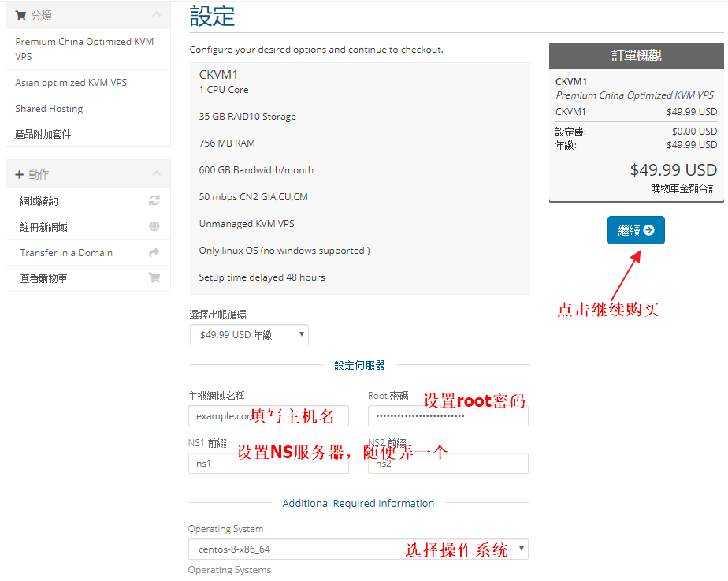Click the NS1 前綴 input field
728x581 pixels.
269,463
